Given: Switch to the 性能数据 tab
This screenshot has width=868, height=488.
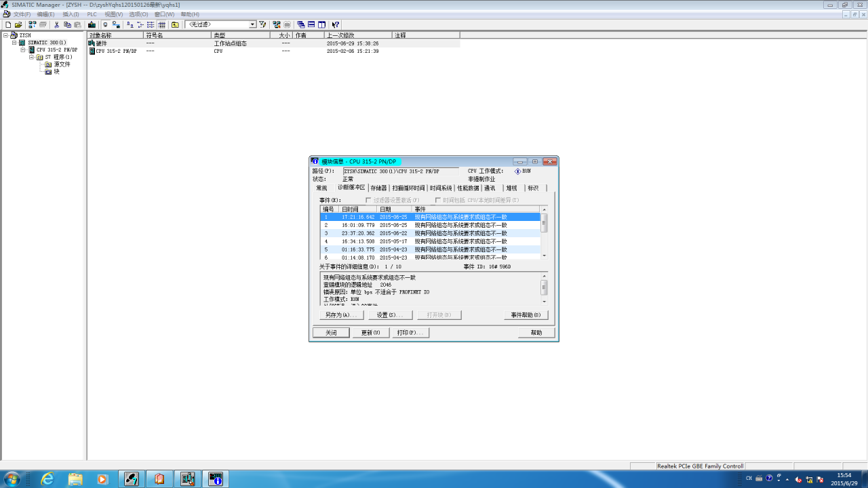Looking at the screenshot, I should tap(468, 188).
